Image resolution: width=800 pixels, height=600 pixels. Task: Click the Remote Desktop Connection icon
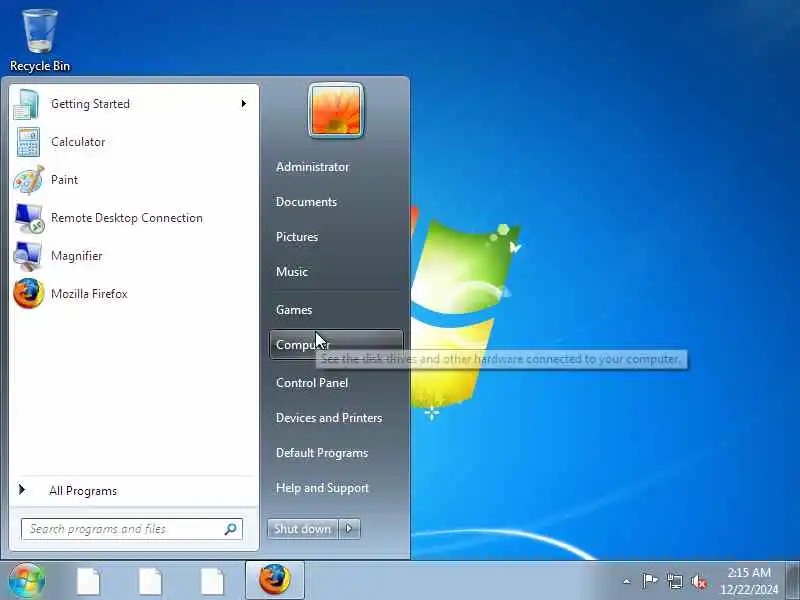pyautogui.click(x=29, y=218)
